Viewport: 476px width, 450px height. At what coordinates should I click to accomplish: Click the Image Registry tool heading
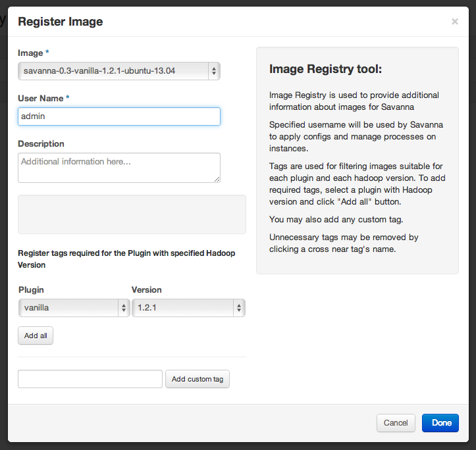[325, 69]
